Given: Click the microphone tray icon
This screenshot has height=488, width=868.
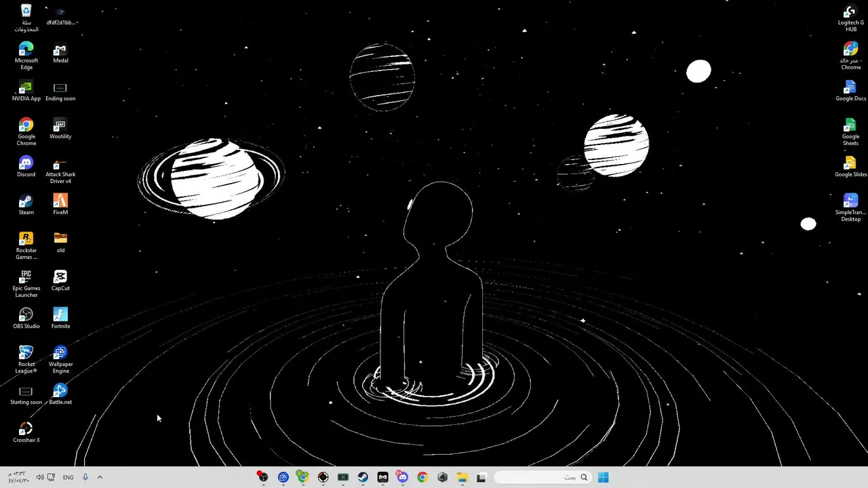Looking at the screenshot, I should [85, 477].
